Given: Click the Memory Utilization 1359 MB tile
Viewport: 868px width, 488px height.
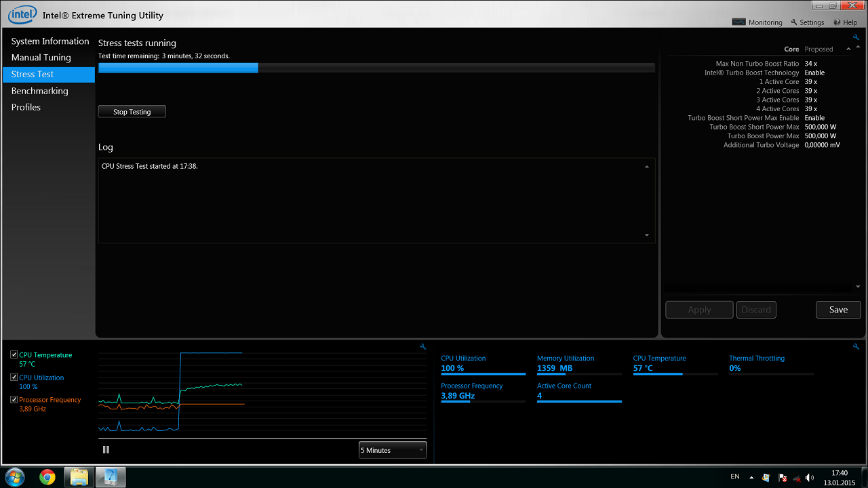Looking at the screenshot, I should (579, 365).
